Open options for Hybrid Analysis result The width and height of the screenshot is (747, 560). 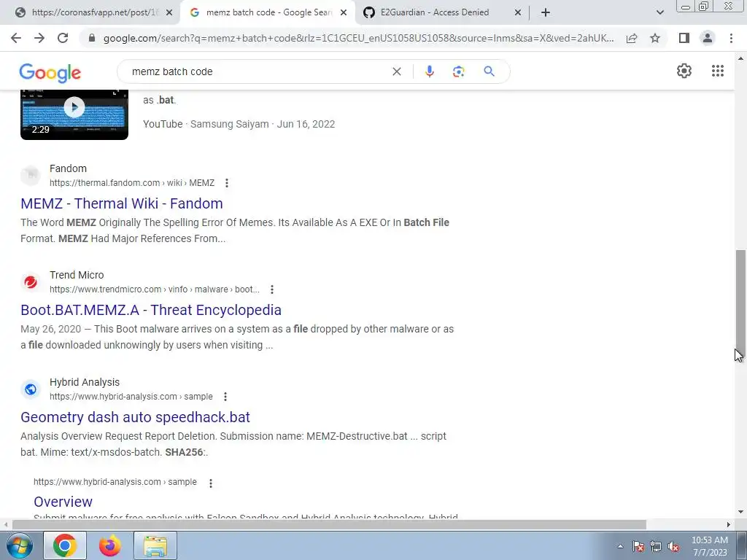pyautogui.click(x=225, y=397)
